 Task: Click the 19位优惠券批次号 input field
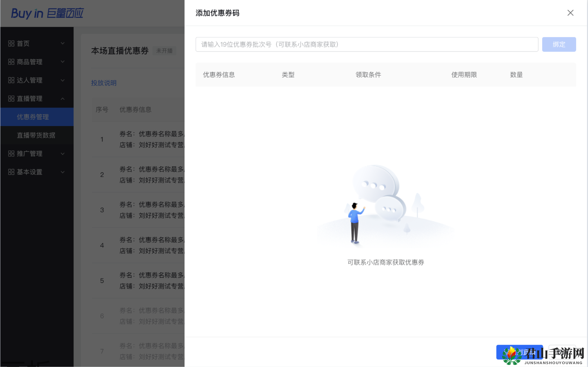(367, 44)
